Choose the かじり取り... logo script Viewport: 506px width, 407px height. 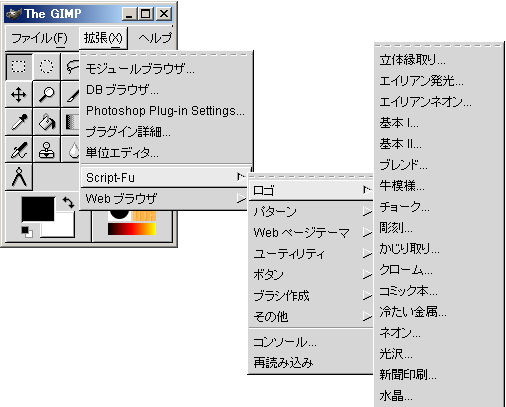pyautogui.click(x=438, y=249)
